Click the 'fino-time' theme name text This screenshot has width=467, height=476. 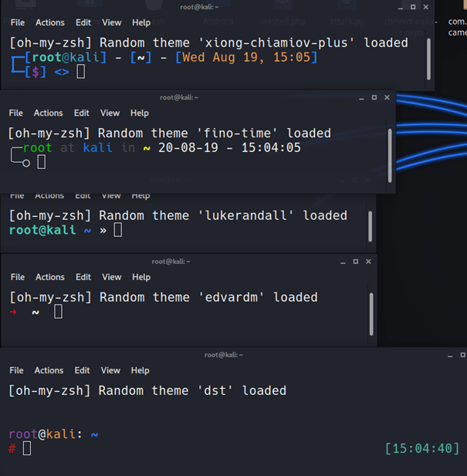click(x=237, y=133)
